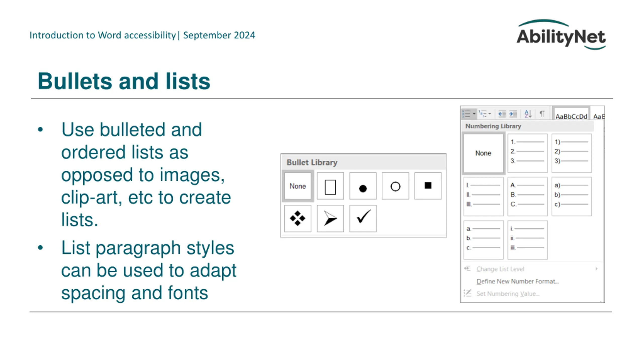
Task: Choose the a) b) c) numbering format
Action: point(571,196)
